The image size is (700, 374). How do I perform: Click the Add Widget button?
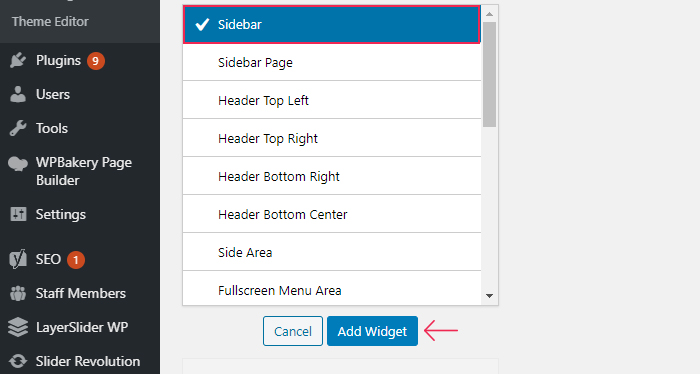[372, 331]
